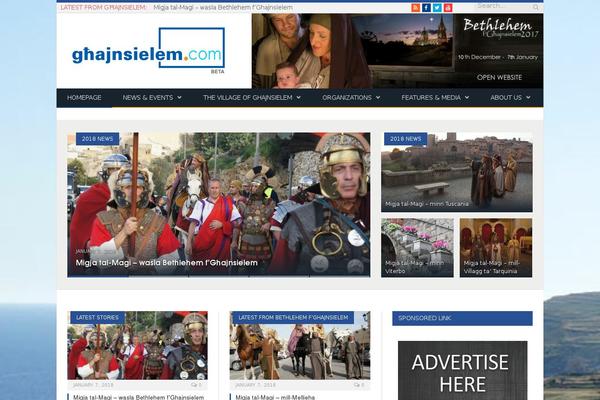This screenshot has width=600, height=400.
Task: Click the comment bubble icon under Bethlehem f'Għajnsielem story
Action: (357, 385)
